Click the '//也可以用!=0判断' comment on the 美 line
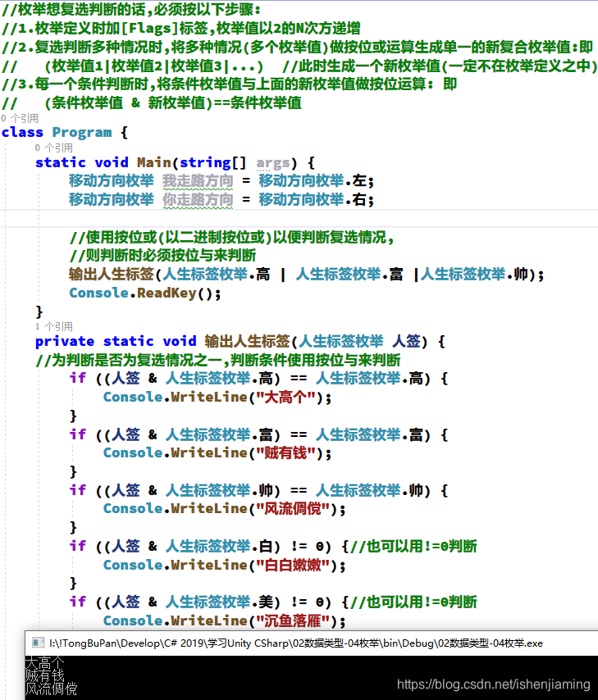Viewport: 598px width, 700px height. click(x=413, y=602)
